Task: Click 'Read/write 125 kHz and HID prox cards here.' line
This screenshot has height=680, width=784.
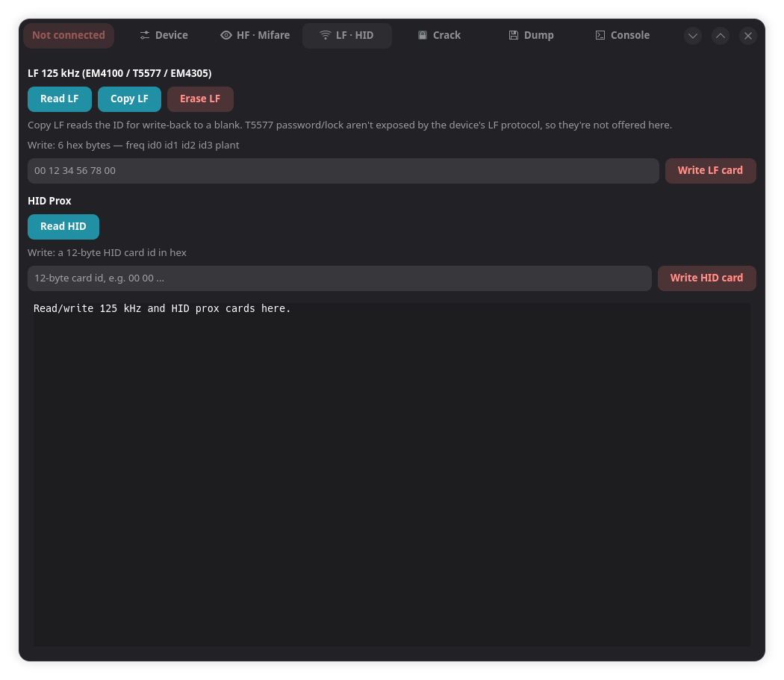Action: 162,308
